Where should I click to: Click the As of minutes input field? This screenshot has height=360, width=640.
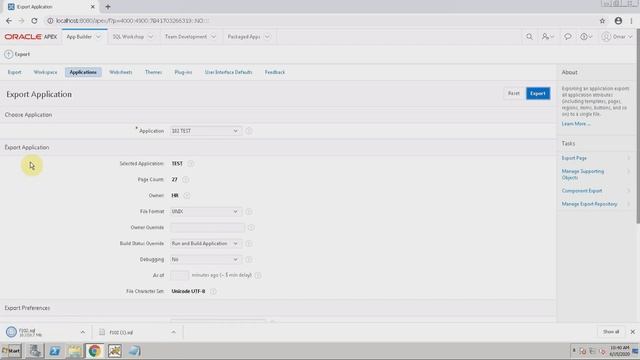point(180,276)
